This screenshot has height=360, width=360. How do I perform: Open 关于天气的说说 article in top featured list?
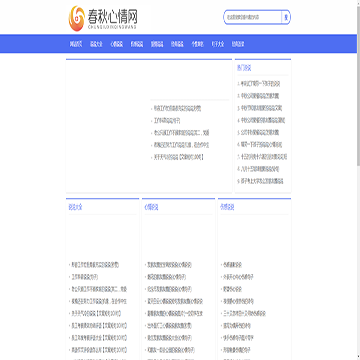178,157
